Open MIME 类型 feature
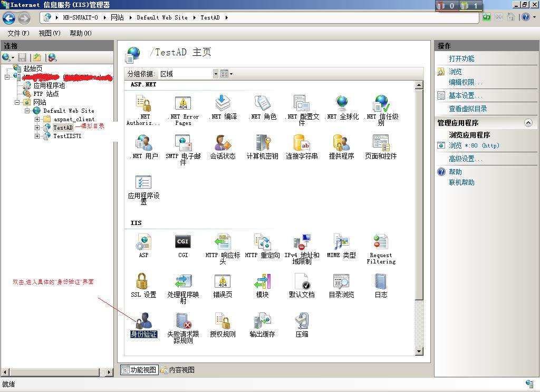540x392 pixels. click(x=341, y=246)
